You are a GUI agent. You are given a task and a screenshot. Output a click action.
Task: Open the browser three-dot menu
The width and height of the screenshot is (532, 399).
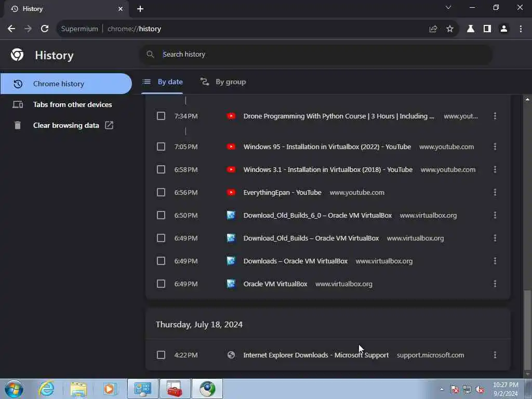(521, 29)
